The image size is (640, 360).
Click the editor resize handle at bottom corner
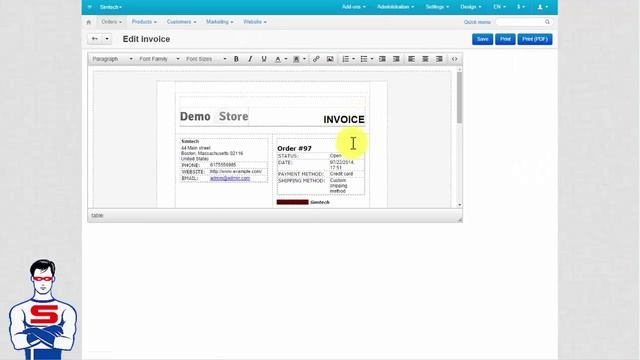(x=460, y=220)
